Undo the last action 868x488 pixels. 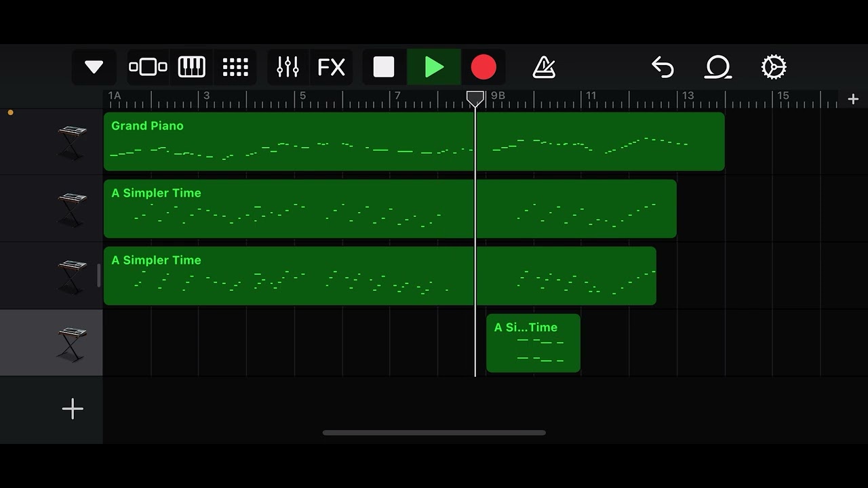[x=663, y=67]
